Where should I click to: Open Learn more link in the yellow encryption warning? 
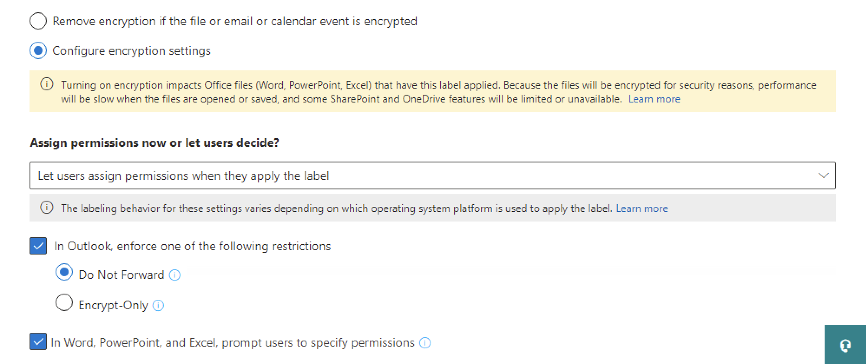pos(654,99)
